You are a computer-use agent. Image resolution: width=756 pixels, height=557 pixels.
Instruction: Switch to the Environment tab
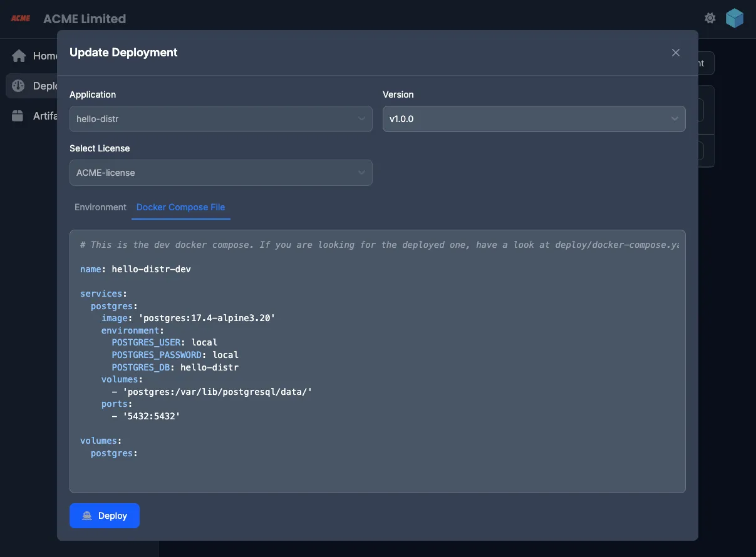click(x=100, y=207)
